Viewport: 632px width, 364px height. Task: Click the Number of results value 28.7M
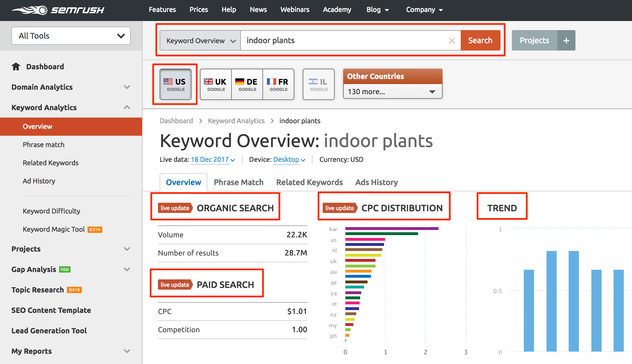[x=296, y=253]
